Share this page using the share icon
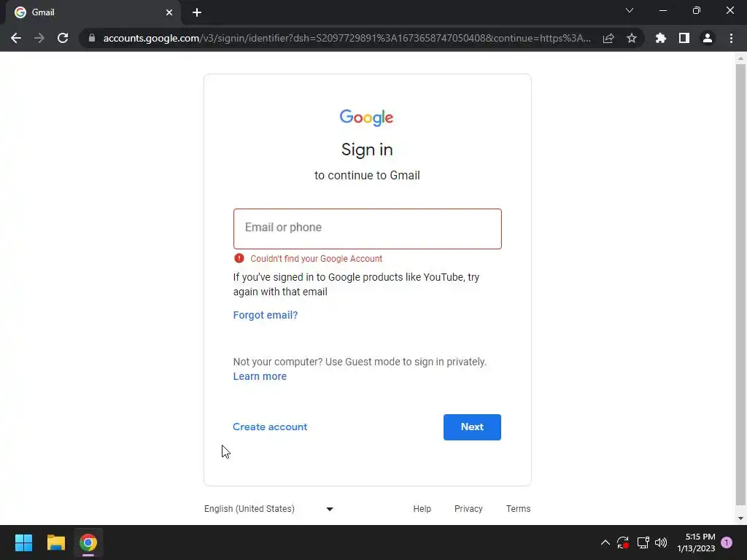 pyautogui.click(x=608, y=38)
